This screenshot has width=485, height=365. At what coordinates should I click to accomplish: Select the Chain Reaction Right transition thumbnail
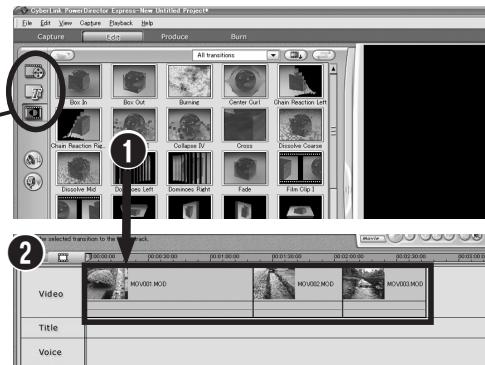(79, 125)
